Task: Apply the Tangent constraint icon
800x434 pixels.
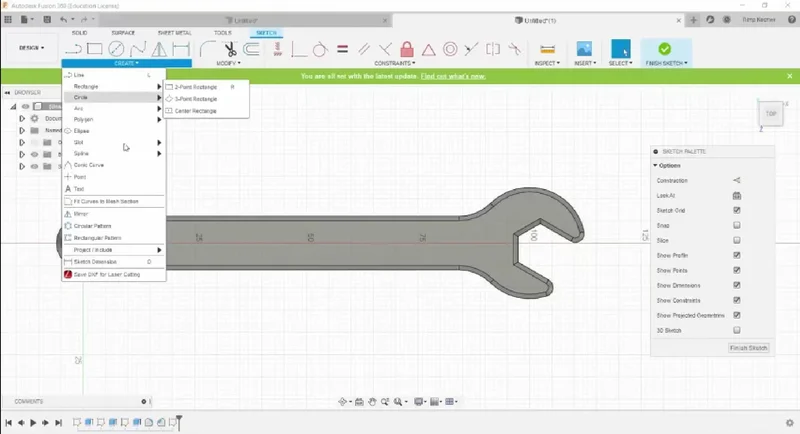Action: pos(320,49)
